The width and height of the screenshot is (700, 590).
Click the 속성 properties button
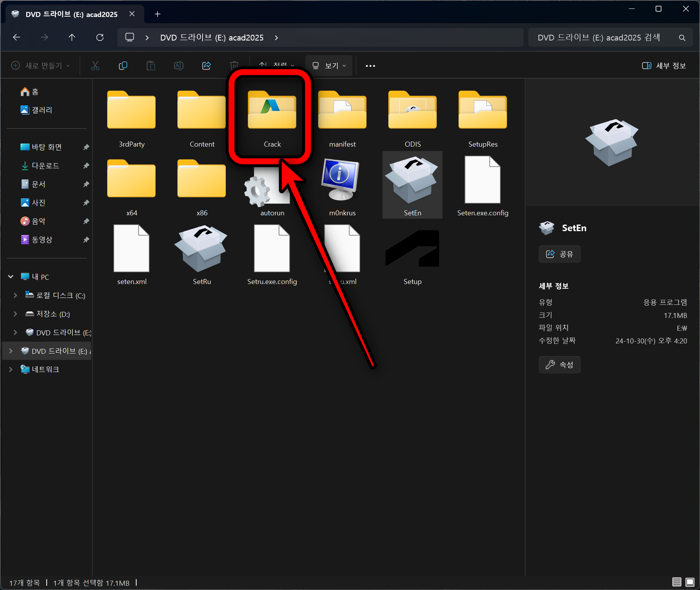pos(560,365)
